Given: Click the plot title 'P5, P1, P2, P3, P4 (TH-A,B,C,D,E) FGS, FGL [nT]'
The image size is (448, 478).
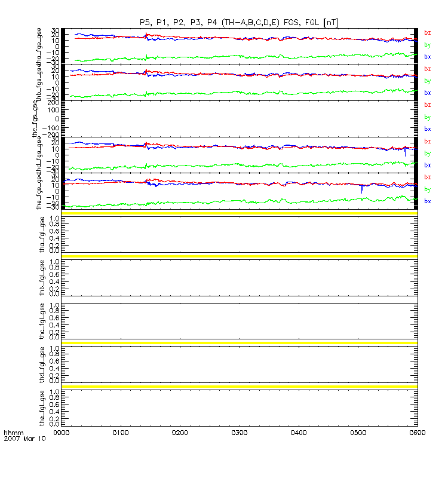Looking at the screenshot, I should coord(239,23).
